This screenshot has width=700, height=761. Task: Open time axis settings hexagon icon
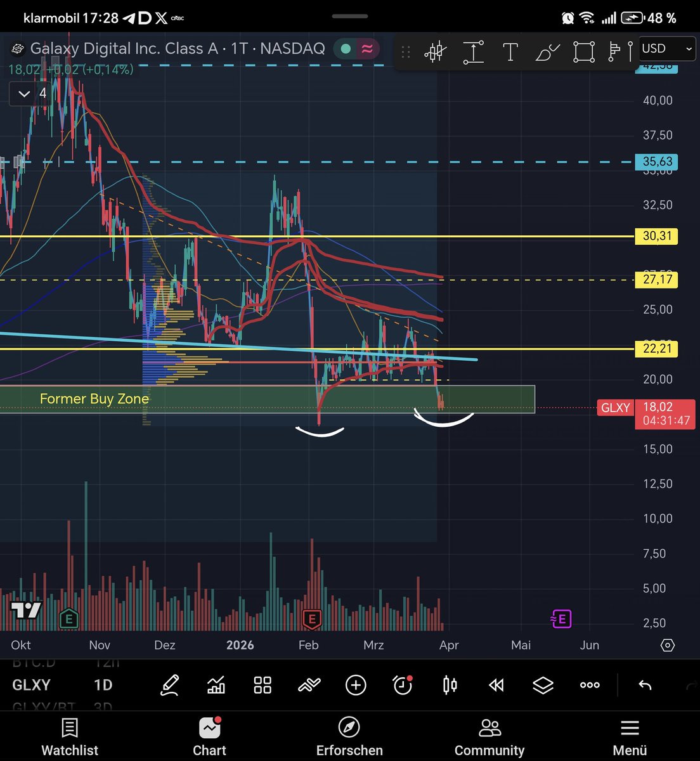[x=667, y=645]
